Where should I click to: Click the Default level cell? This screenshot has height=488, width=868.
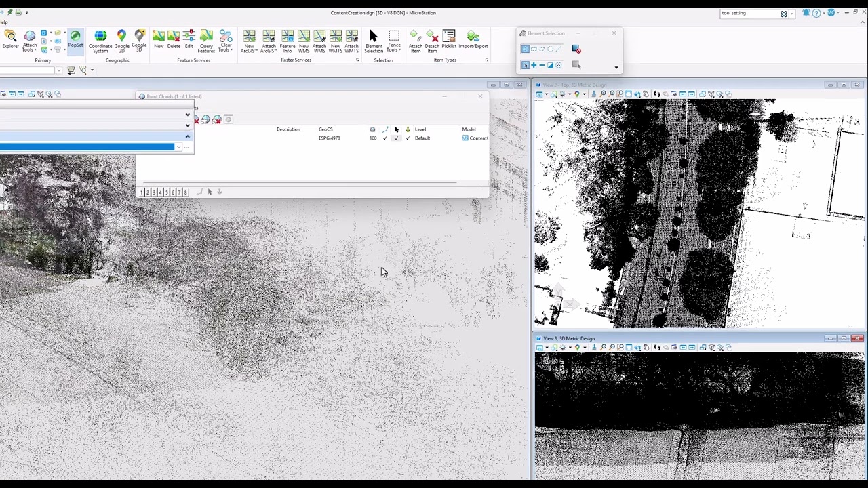[x=422, y=138]
